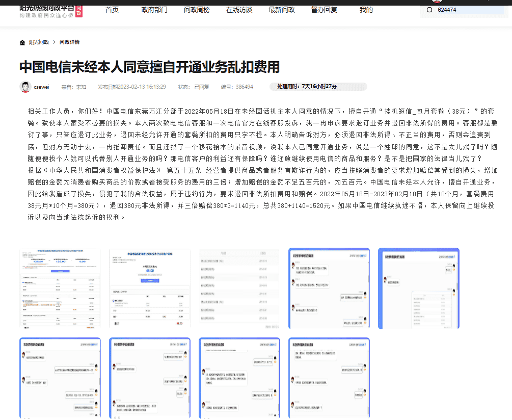Click the csewei user avatar

pyautogui.click(x=25, y=87)
